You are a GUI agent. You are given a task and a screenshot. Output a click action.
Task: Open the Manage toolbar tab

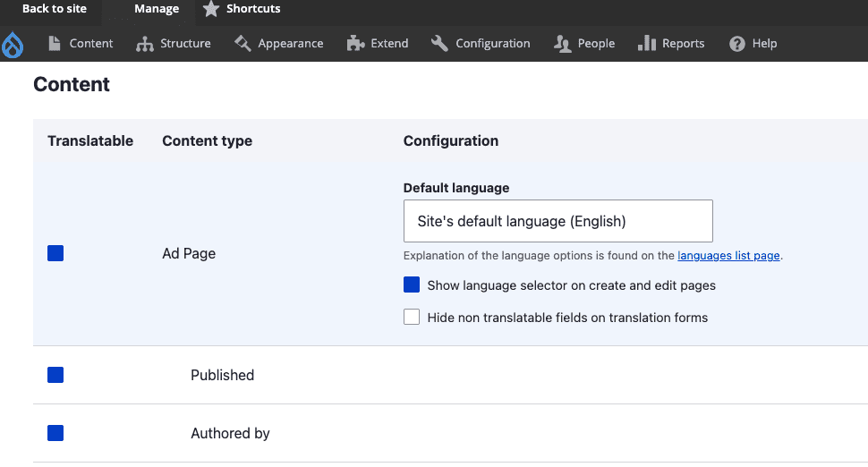[x=157, y=9]
